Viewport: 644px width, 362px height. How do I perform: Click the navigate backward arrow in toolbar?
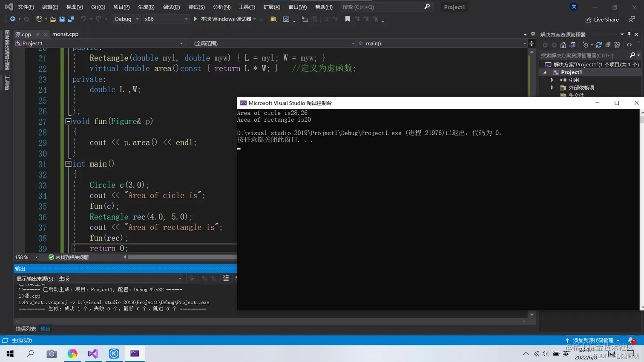(13, 19)
